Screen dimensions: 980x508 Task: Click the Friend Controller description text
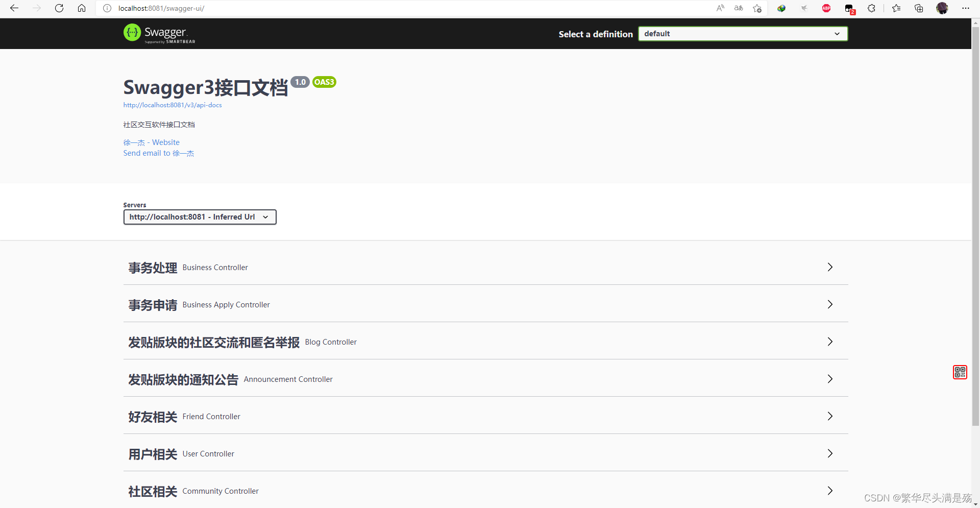click(211, 417)
